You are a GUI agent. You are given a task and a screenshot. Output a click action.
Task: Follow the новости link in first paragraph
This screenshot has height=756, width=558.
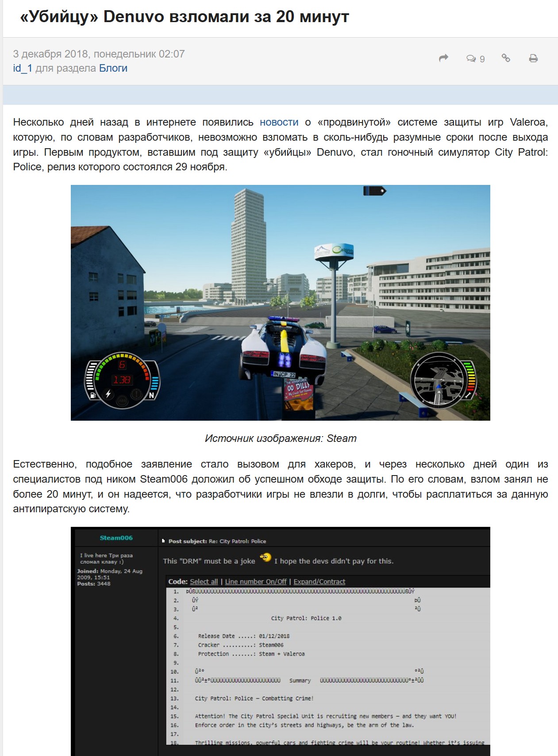point(279,122)
